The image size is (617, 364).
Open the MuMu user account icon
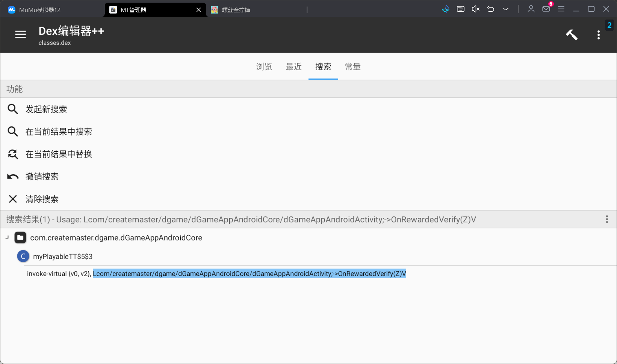click(x=531, y=9)
